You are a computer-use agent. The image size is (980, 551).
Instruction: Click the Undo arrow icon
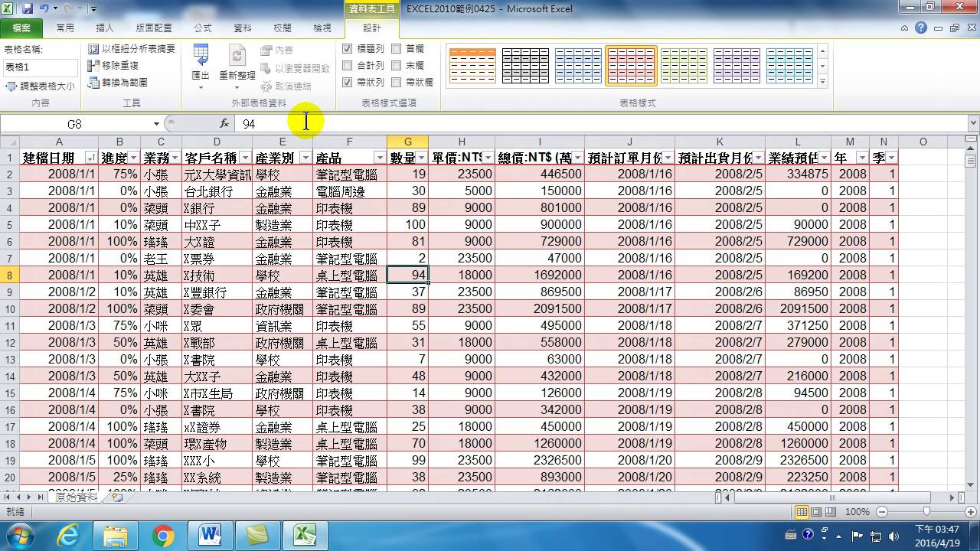coord(44,9)
